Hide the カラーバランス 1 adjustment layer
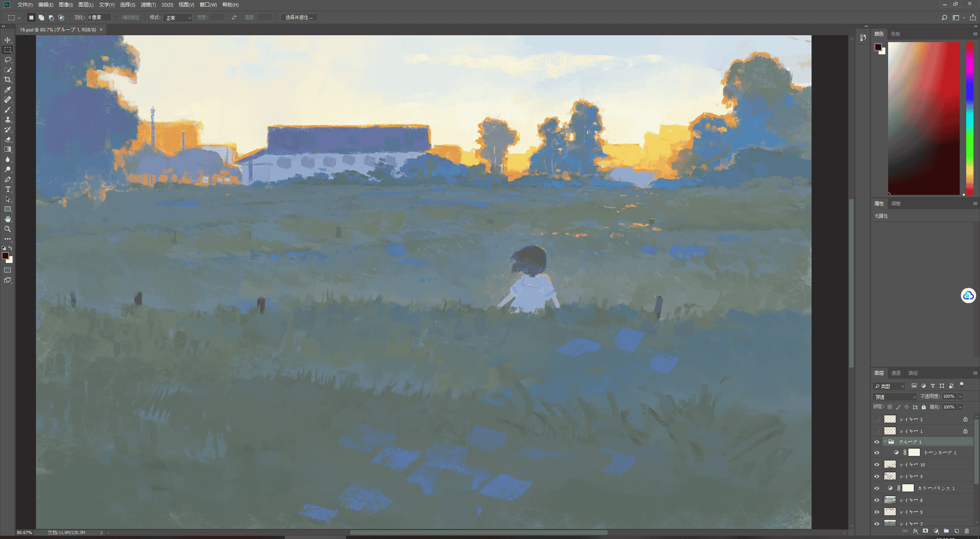This screenshot has width=980, height=539. click(877, 488)
